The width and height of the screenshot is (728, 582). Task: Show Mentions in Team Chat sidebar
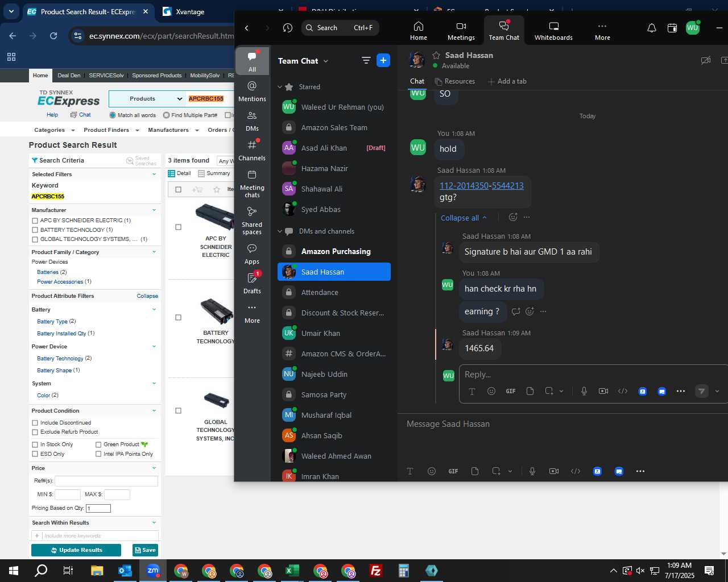click(x=252, y=91)
